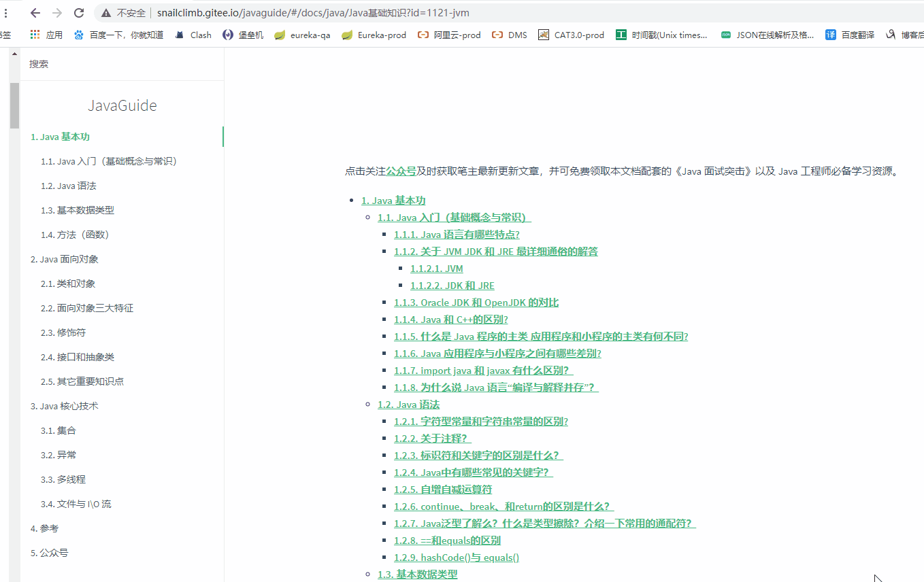Click the JavaGuide sidebar title

(x=122, y=105)
